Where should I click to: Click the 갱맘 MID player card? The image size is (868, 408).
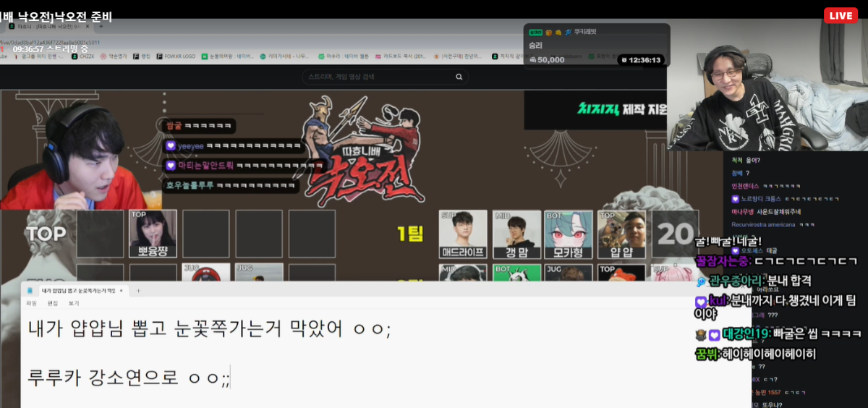click(516, 234)
